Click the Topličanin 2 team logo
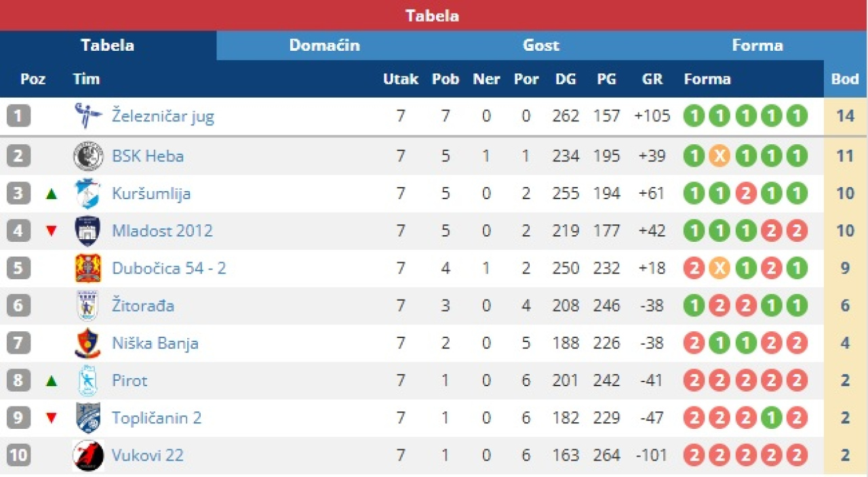868x477 pixels. [x=88, y=418]
